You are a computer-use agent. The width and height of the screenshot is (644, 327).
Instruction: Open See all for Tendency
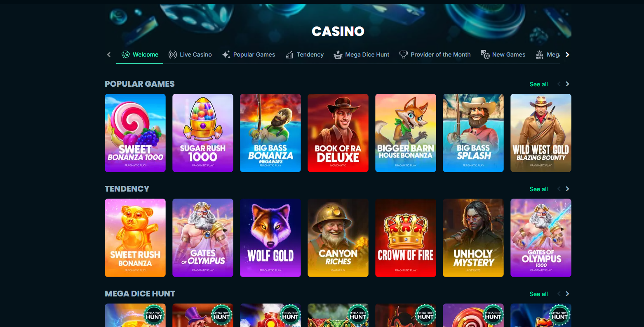click(538, 189)
